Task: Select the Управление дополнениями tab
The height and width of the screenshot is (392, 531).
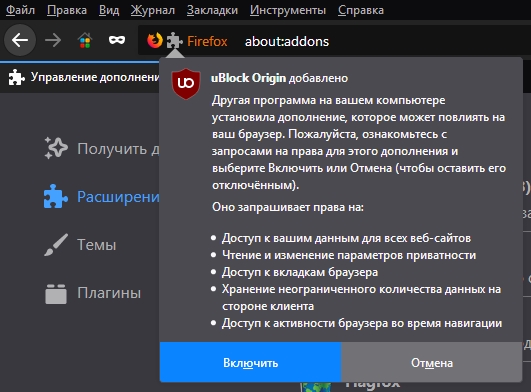Action: 80,77
